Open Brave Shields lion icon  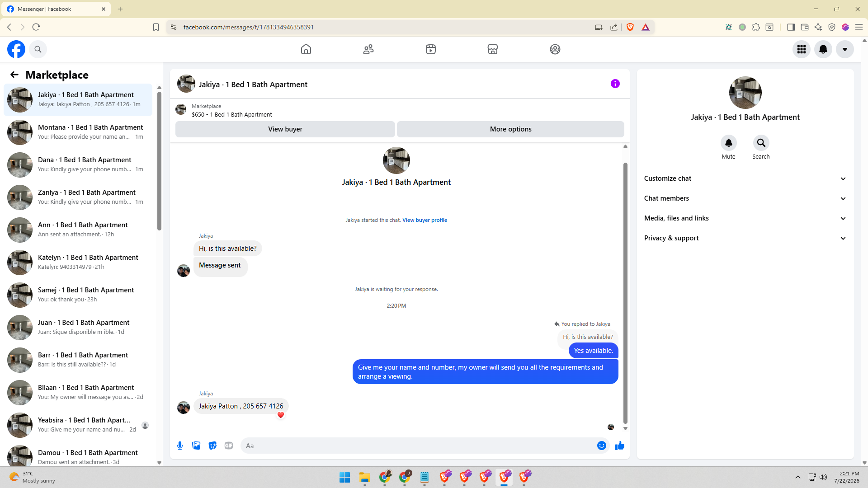click(x=630, y=27)
